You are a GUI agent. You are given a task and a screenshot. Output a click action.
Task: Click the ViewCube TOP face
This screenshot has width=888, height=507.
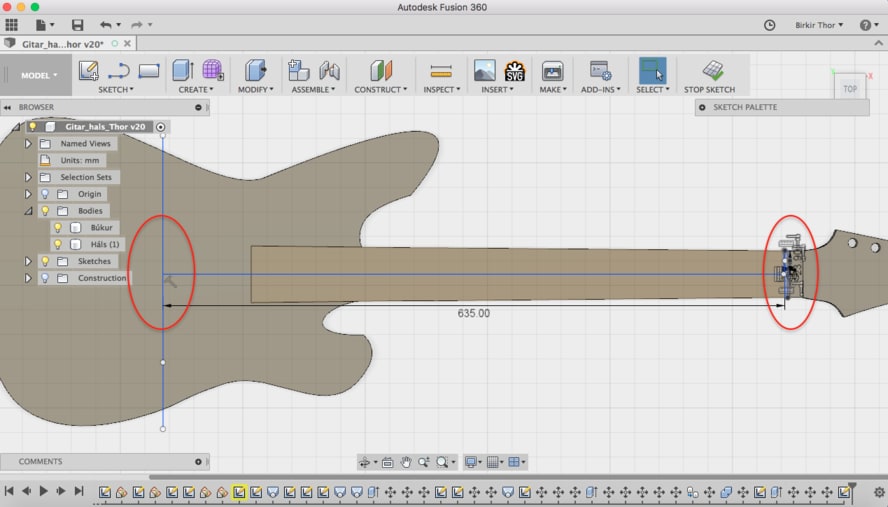pos(849,89)
